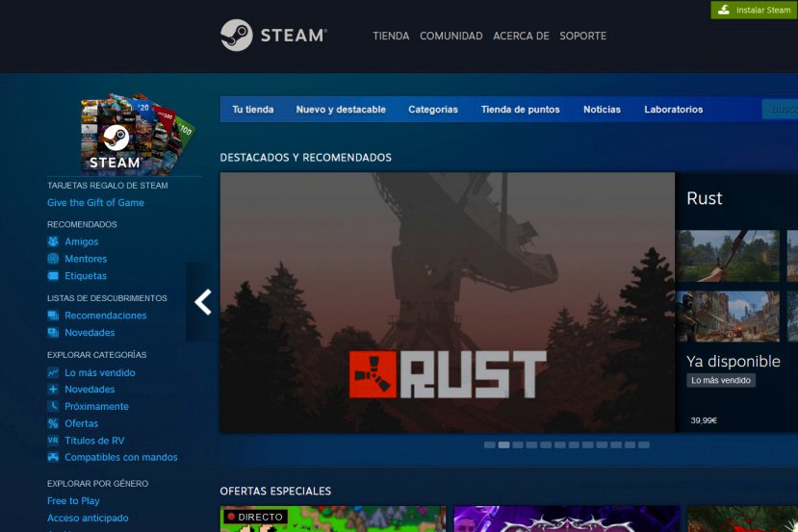The width and height of the screenshot is (798, 532).
Task: Open the Tienda de puntos tab
Action: click(x=520, y=110)
